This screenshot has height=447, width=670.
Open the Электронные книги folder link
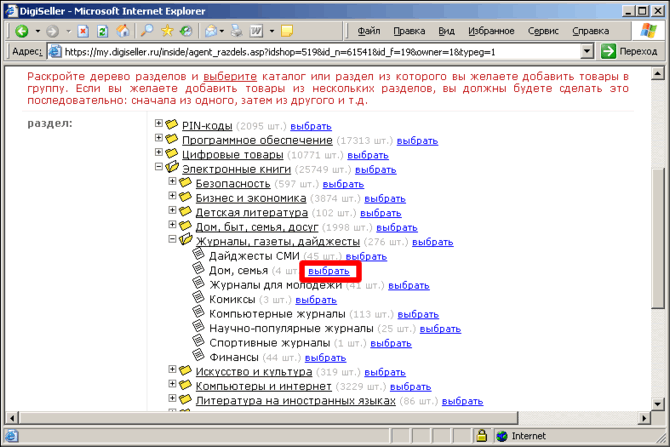pyautogui.click(x=236, y=169)
